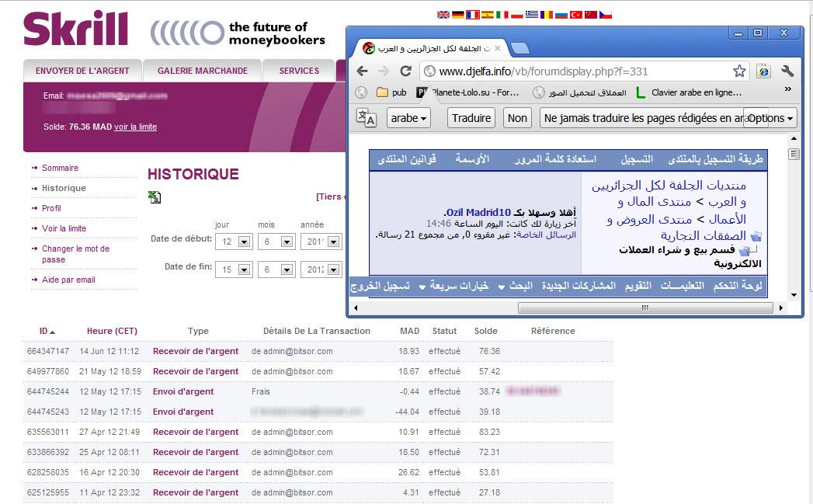Open the browser wrench settings menu

pos(787,71)
